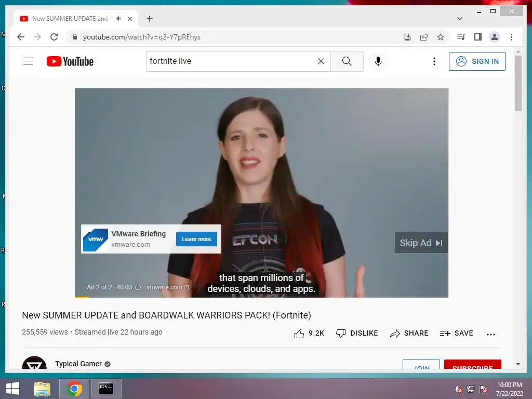
Task: Open the media controls icon in Chrome toolbar
Action: tap(461, 37)
